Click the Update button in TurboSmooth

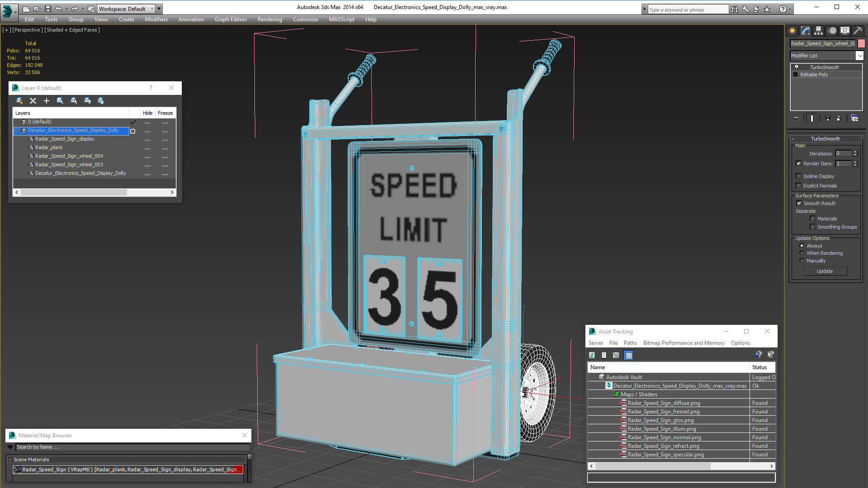point(825,271)
